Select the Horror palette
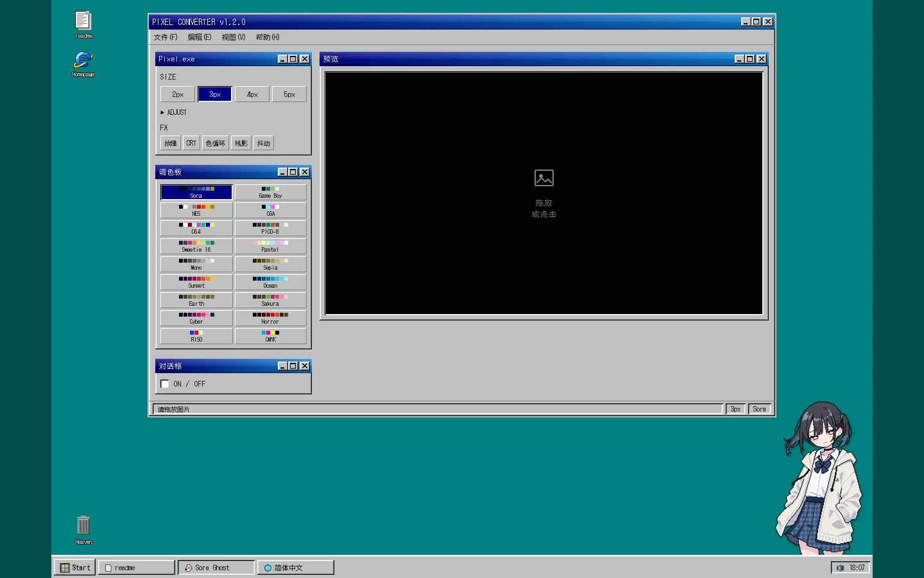 (271, 318)
